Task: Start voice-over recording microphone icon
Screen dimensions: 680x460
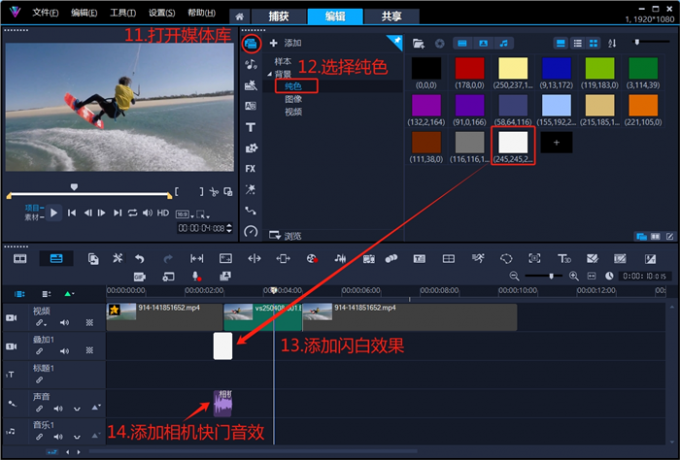Action: coord(196,277)
